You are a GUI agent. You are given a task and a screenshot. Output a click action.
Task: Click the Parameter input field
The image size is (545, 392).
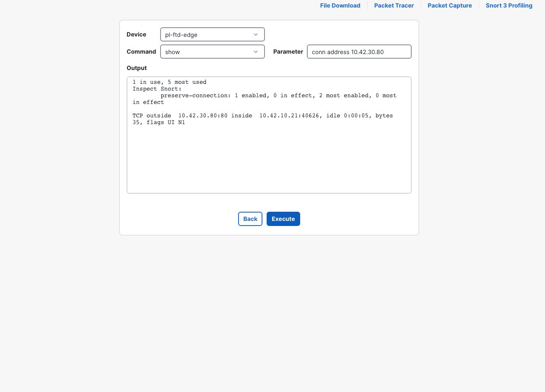(x=359, y=52)
